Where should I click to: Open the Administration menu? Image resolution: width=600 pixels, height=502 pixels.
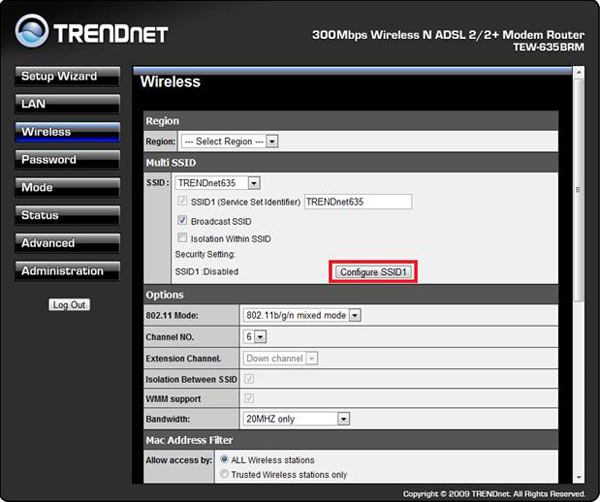(x=67, y=271)
